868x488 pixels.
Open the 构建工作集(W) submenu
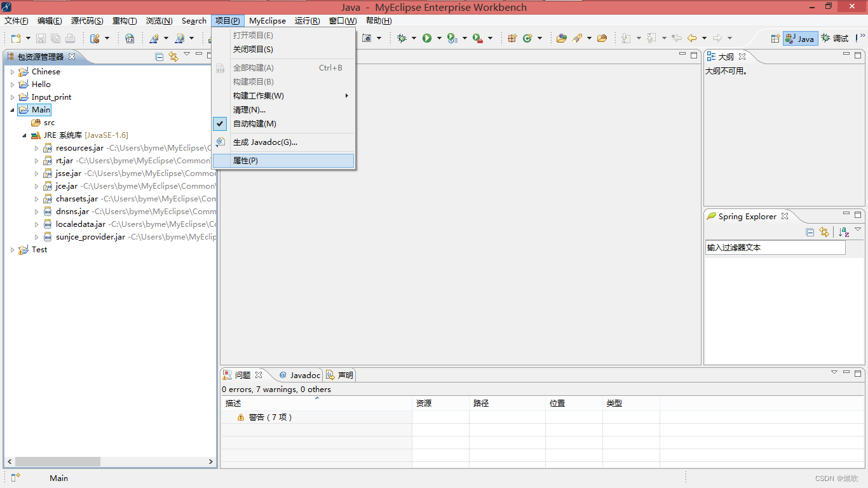[283, 96]
